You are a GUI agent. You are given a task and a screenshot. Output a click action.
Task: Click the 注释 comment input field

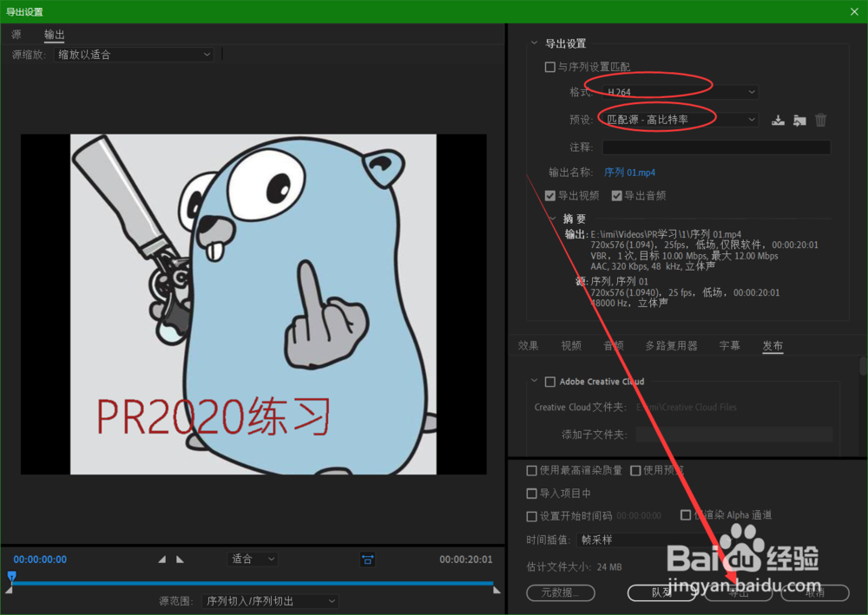pos(716,147)
